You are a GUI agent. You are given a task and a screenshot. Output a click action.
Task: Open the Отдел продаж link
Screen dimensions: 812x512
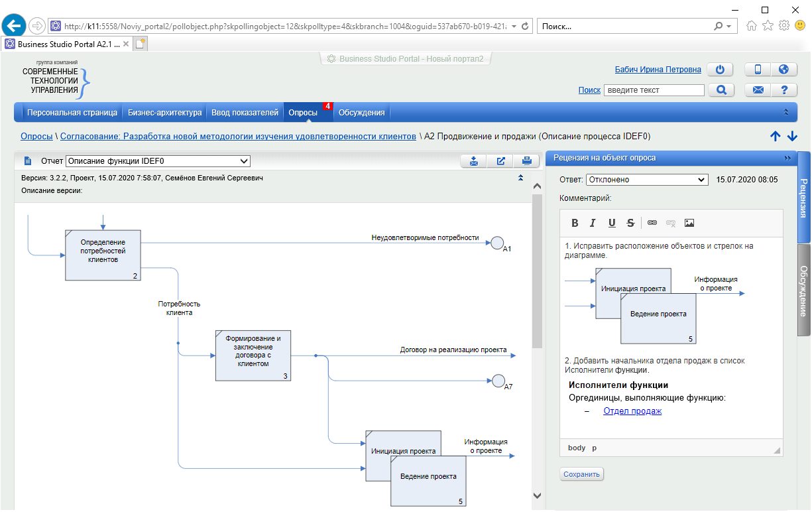[632, 411]
